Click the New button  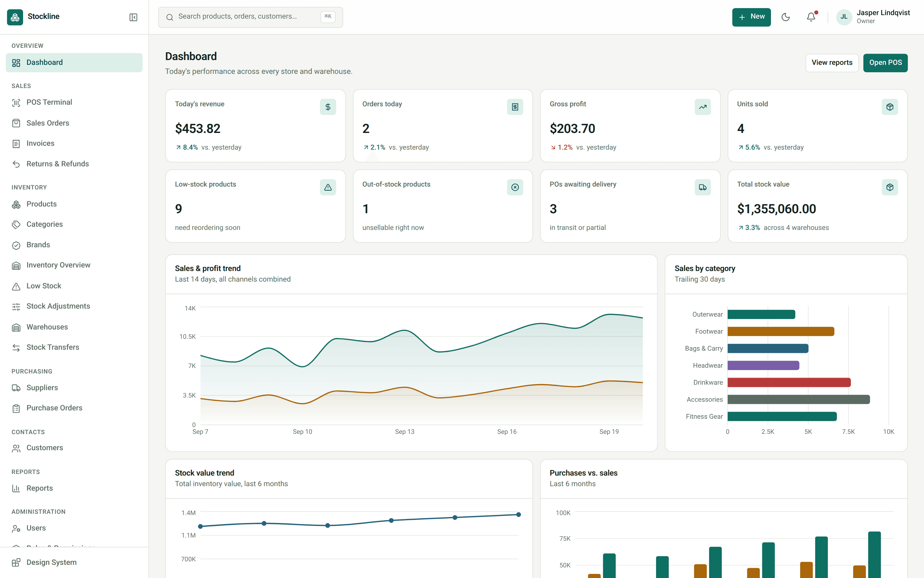pyautogui.click(x=751, y=17)
